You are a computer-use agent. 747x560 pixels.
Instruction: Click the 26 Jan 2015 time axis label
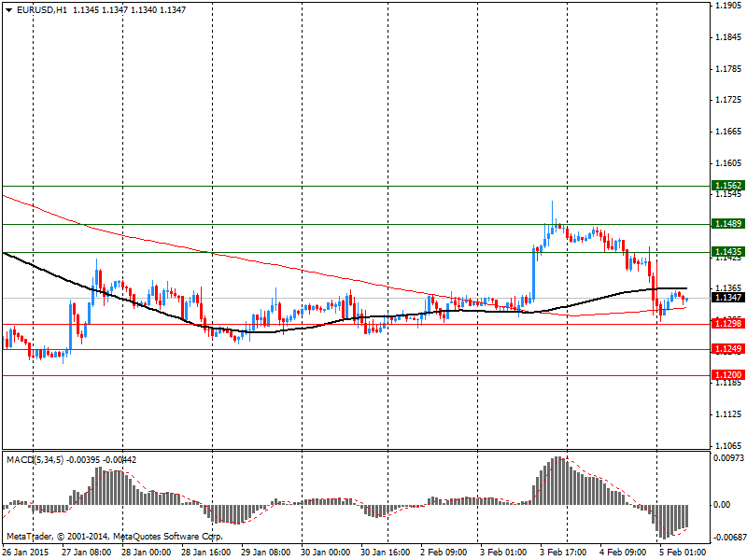(26, 553)
